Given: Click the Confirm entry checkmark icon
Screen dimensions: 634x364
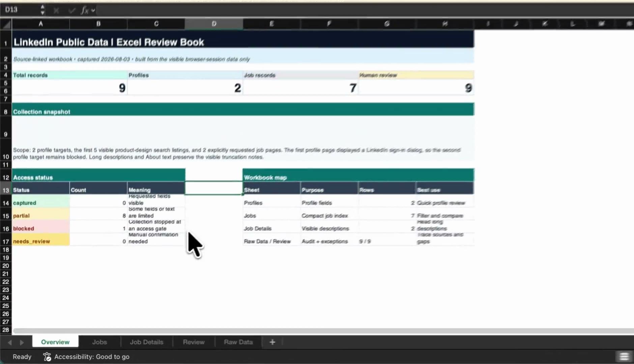Looking at the screenshot, I should pos(71,10).
